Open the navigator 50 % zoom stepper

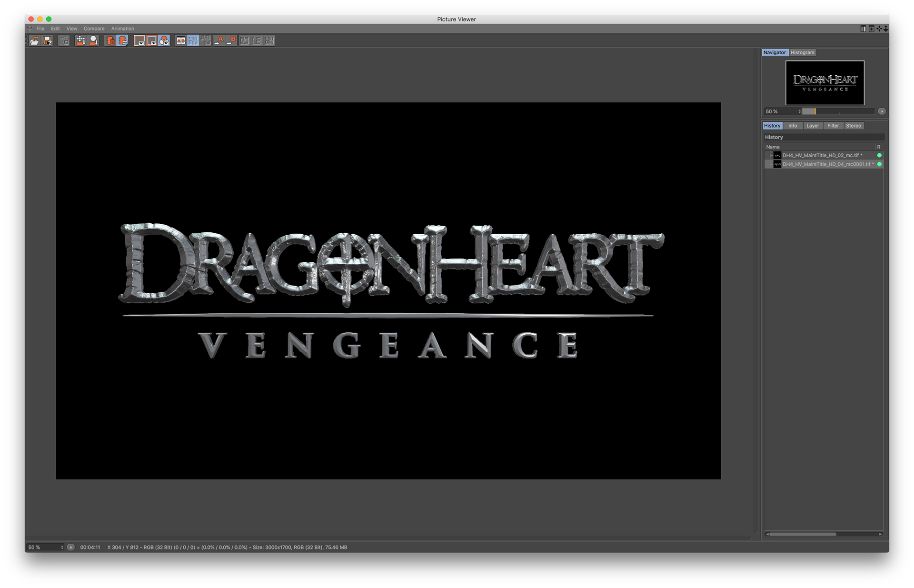[799, 111]
